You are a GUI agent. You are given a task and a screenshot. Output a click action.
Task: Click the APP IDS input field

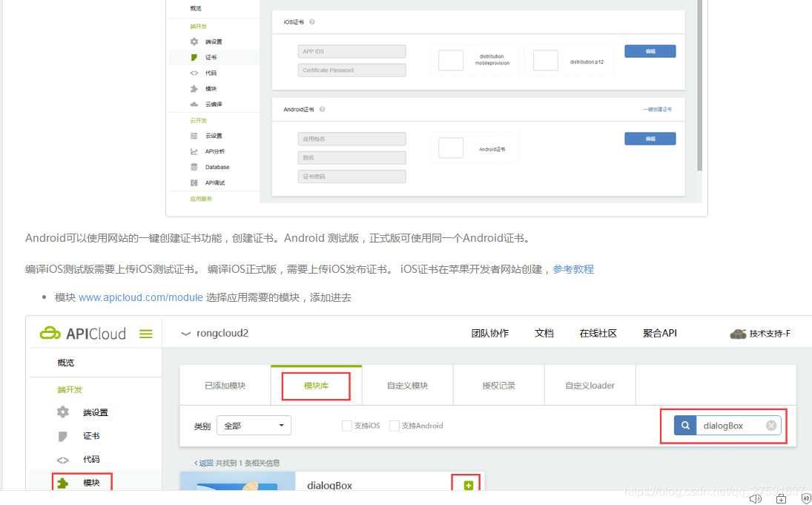click(x=351, y=51)
